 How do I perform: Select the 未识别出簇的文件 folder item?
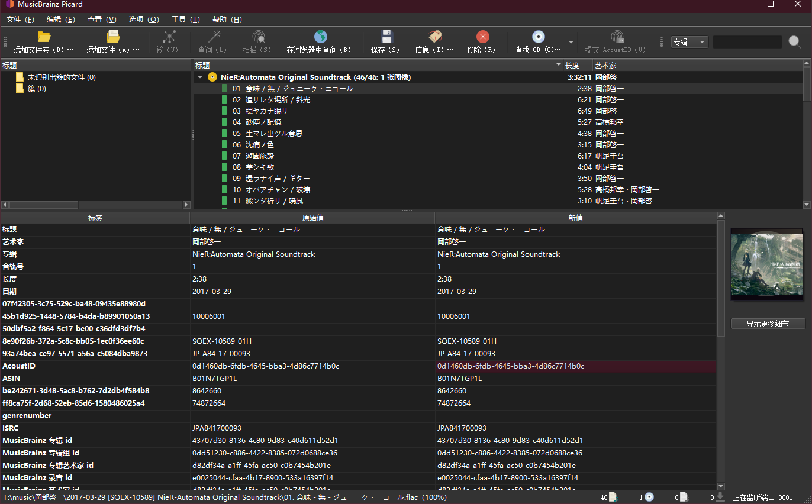tap(62, 77)
